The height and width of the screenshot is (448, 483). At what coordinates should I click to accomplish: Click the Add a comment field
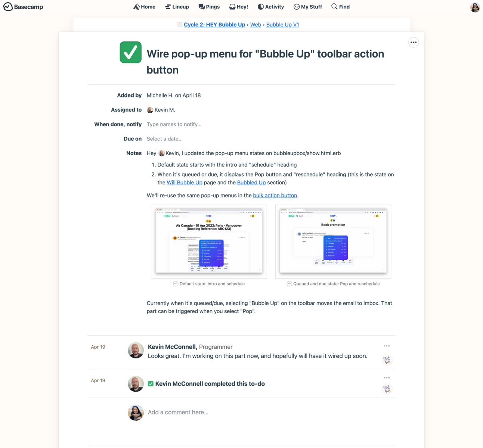coord(178,412)
